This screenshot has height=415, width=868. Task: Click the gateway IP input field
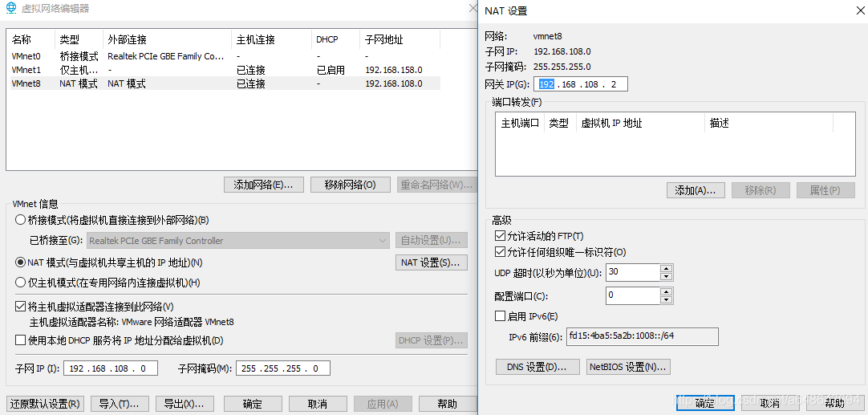[581, 85]
